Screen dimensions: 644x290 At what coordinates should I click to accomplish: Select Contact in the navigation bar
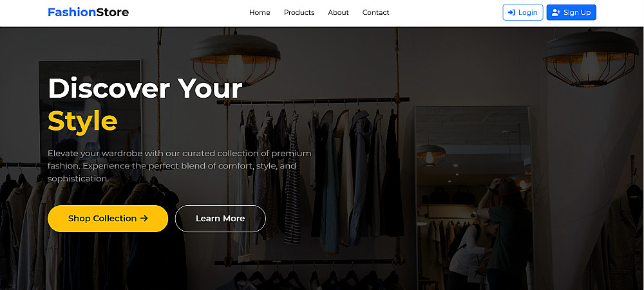pos(376,12)
